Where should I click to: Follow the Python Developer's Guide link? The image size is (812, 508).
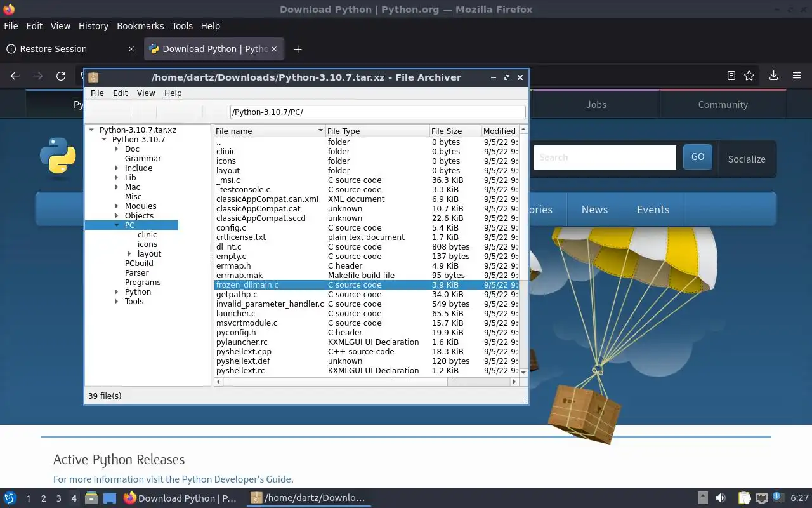236,479
